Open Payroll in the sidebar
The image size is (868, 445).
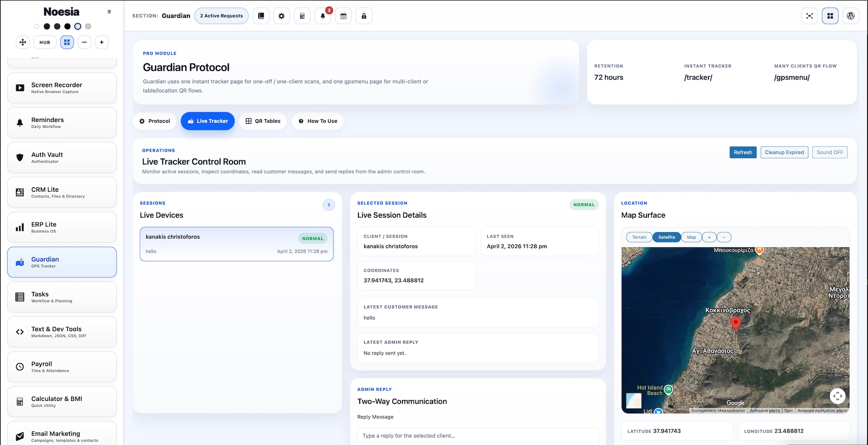62,367
